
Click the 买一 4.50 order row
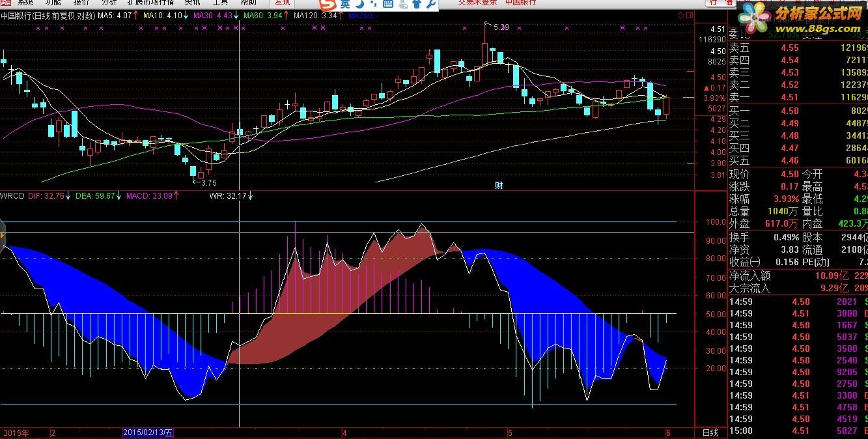pos(798,111)
